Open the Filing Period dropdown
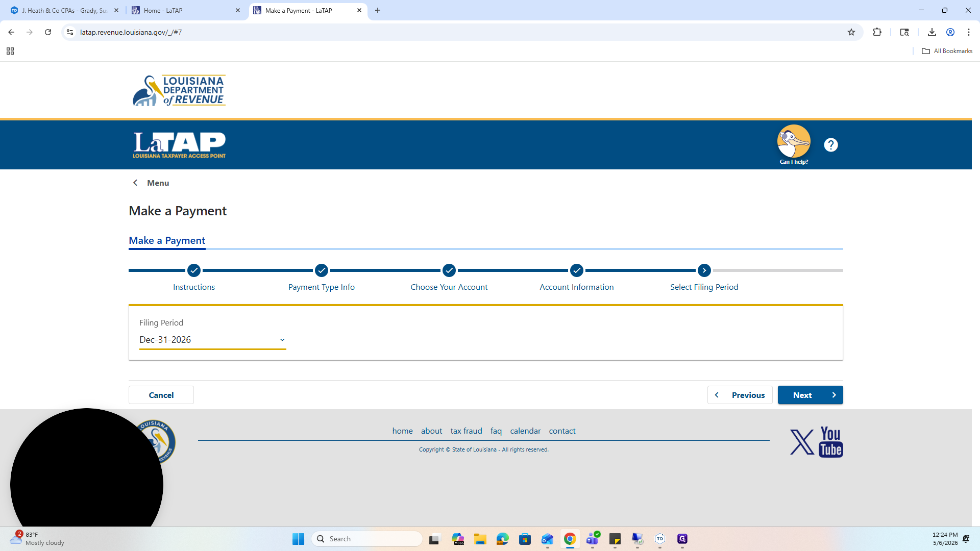This screenshot has height=551, width=980. tap(212, 340)
